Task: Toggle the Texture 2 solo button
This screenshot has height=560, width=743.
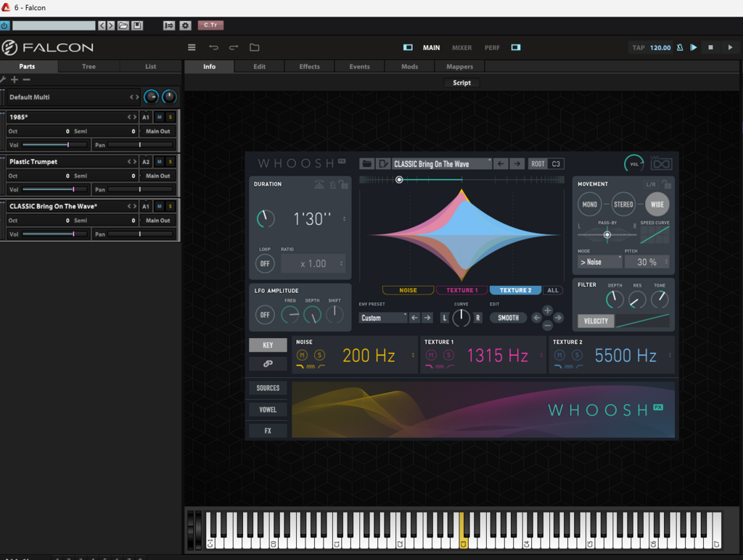Action: pyautogui.click(x=577, y=355)
